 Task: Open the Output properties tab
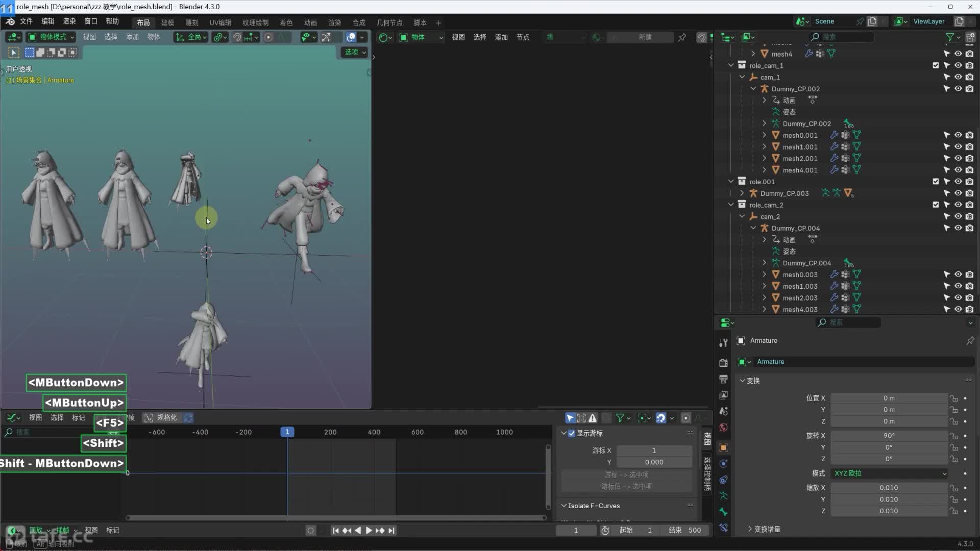coord(723,379)
